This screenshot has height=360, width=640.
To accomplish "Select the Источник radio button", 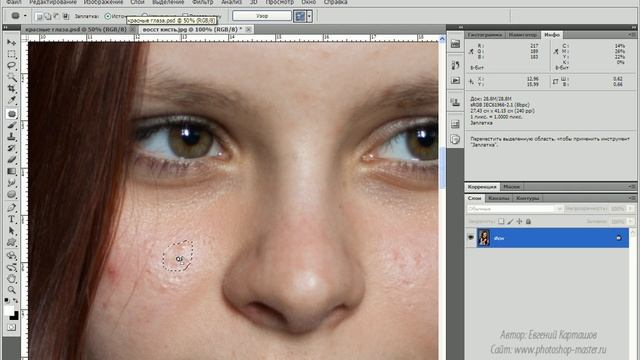I will [108, 16].
